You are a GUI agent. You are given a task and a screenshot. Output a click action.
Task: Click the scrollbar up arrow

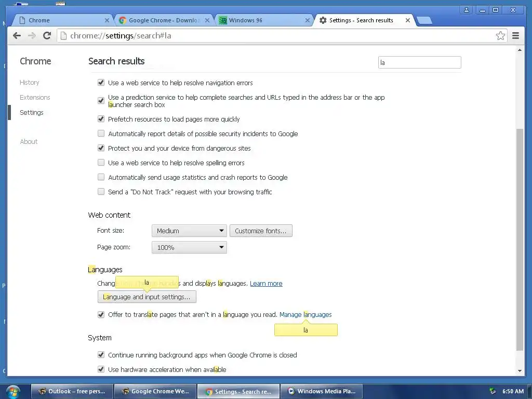[x=520, y=50]
